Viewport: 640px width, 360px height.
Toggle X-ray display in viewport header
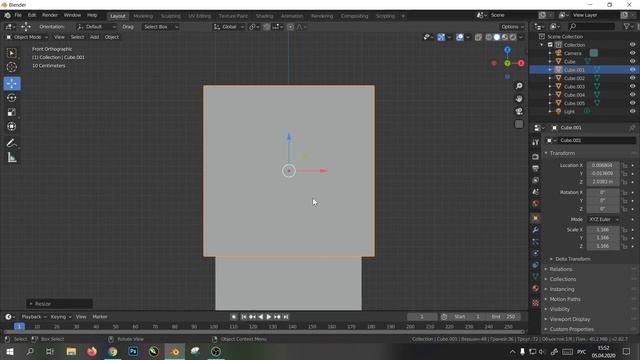478,37
